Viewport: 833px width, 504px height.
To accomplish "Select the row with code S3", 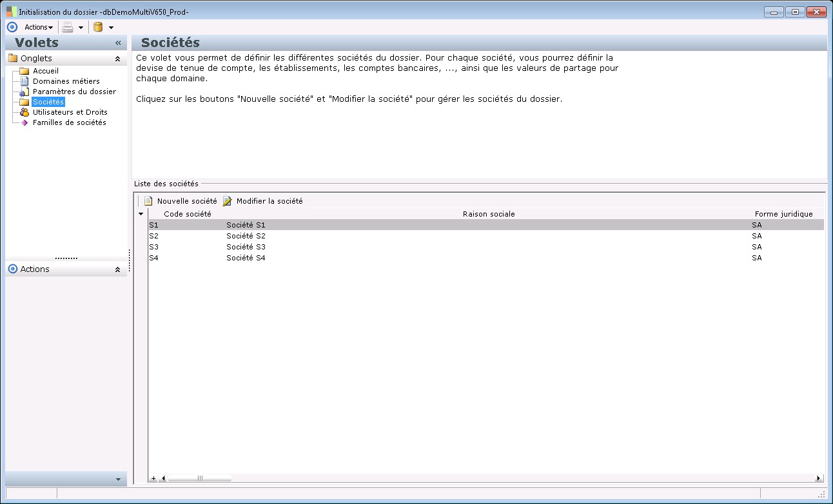I will coord(486,247).
